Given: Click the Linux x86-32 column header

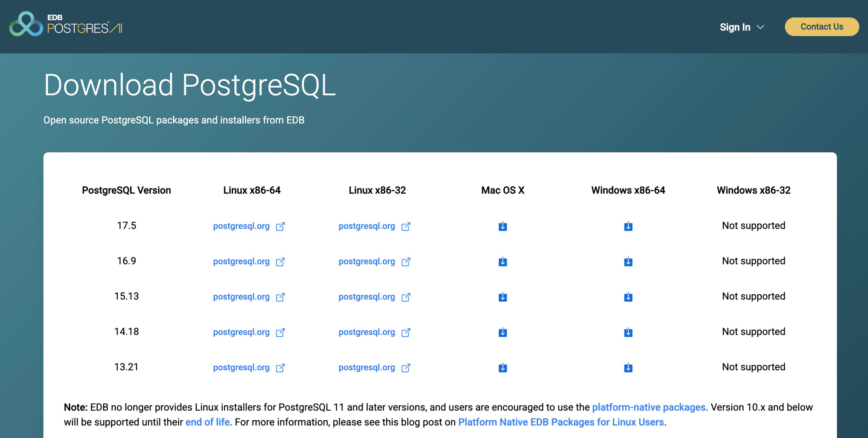Looking at the screenshot, I should coord(377,190).
